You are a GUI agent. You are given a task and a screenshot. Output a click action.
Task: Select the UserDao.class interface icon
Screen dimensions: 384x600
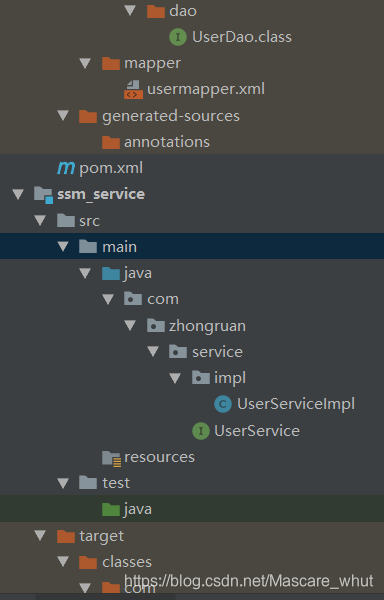178,37
